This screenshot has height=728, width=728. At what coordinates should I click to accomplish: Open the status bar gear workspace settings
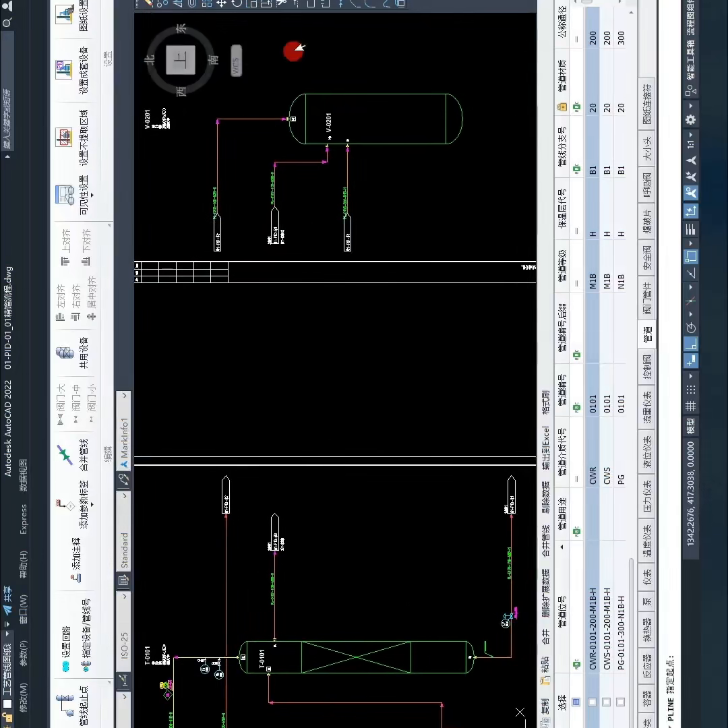(690, 120)
